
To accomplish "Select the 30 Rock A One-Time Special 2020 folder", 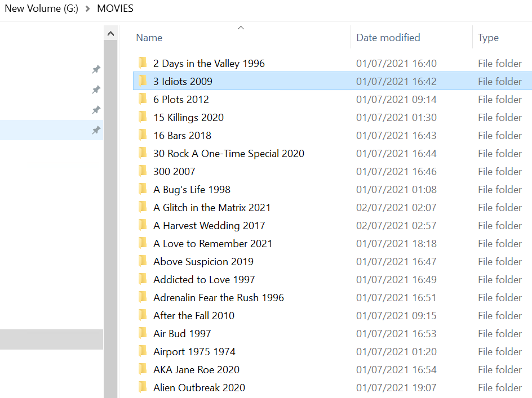I will tap(229, 153).
